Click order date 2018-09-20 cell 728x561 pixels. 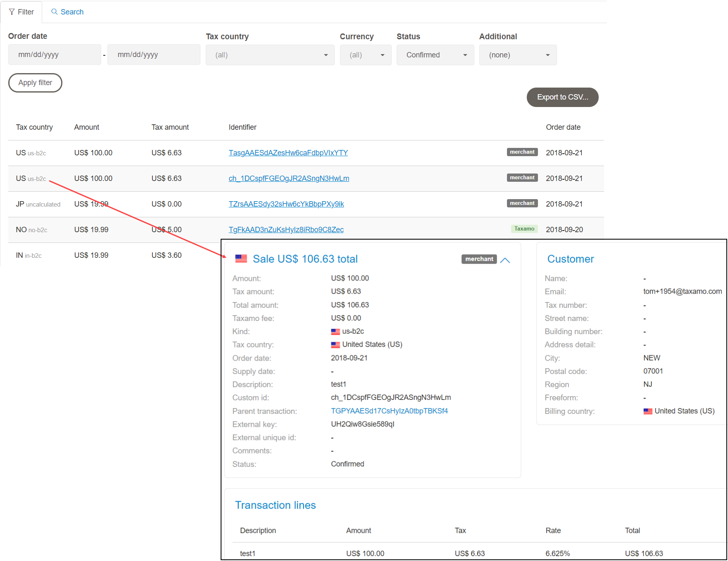pos(564,230)
